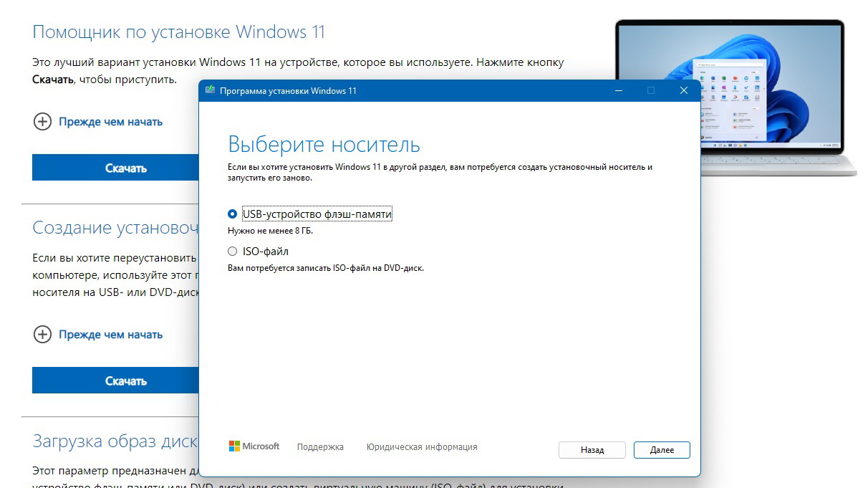The image size is (868, 488).
Task: Click the installer icon in the title bar
Action: (x=210, y=90)
